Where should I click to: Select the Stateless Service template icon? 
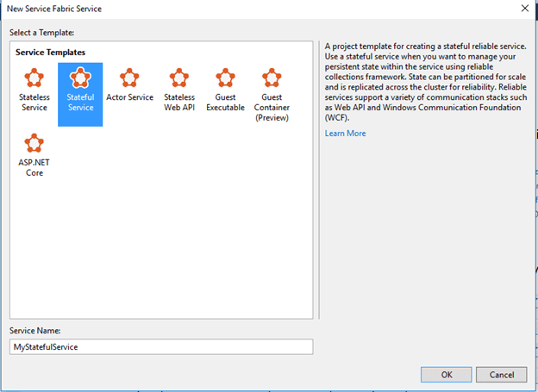click(x=34, y=78)
